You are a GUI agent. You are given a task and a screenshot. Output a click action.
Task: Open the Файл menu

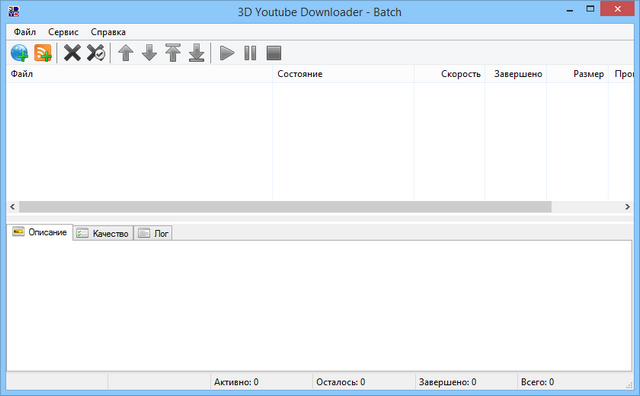25,32
